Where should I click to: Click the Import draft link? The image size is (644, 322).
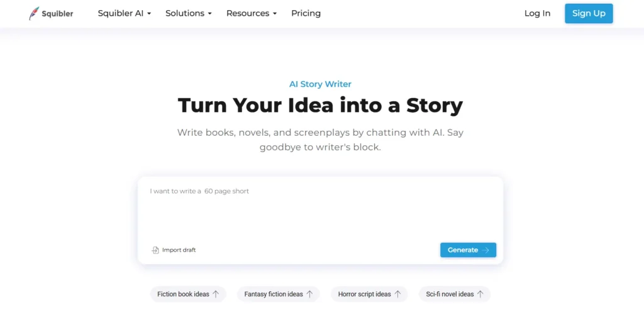point(179,250)
